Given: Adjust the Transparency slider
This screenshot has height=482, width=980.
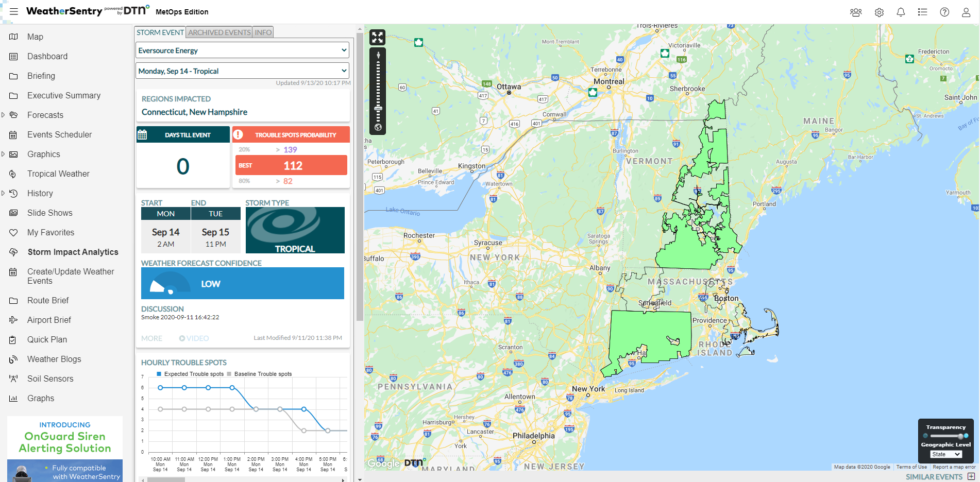Looking at the screenshot, I should pyautogui.click(x=945, y=436).
